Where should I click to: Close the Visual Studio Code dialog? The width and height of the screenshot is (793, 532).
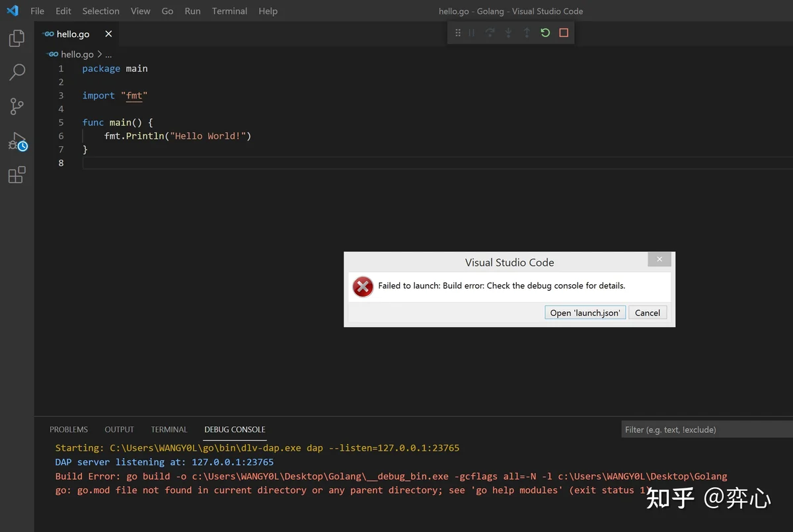(660, 259)
